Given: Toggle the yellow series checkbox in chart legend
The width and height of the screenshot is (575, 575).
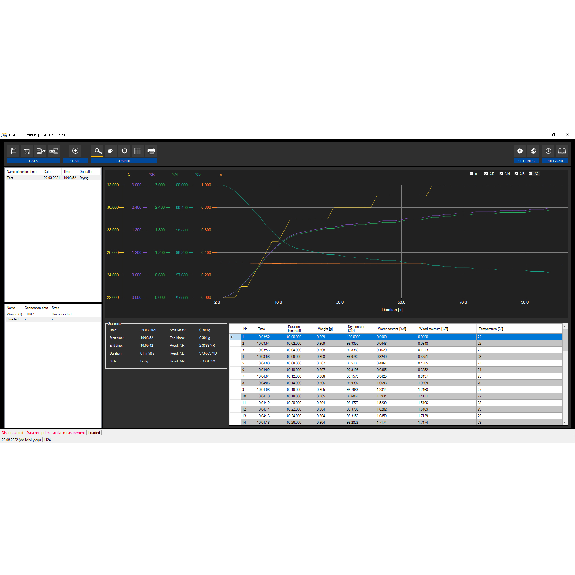Looking at the screenshot, I should [472, 173].
